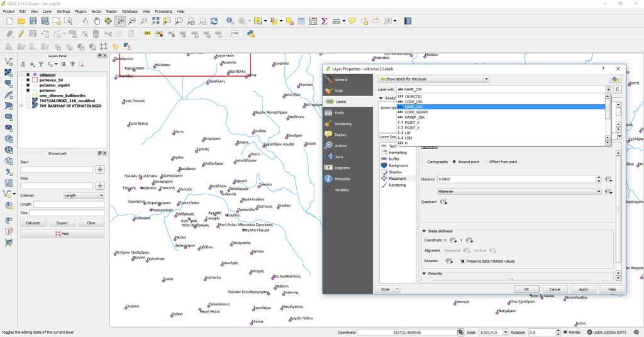Toggle visibility of potamoi layer
This screenshot has width=644, height=337.
pyautogui.click(x=28, y=91)
